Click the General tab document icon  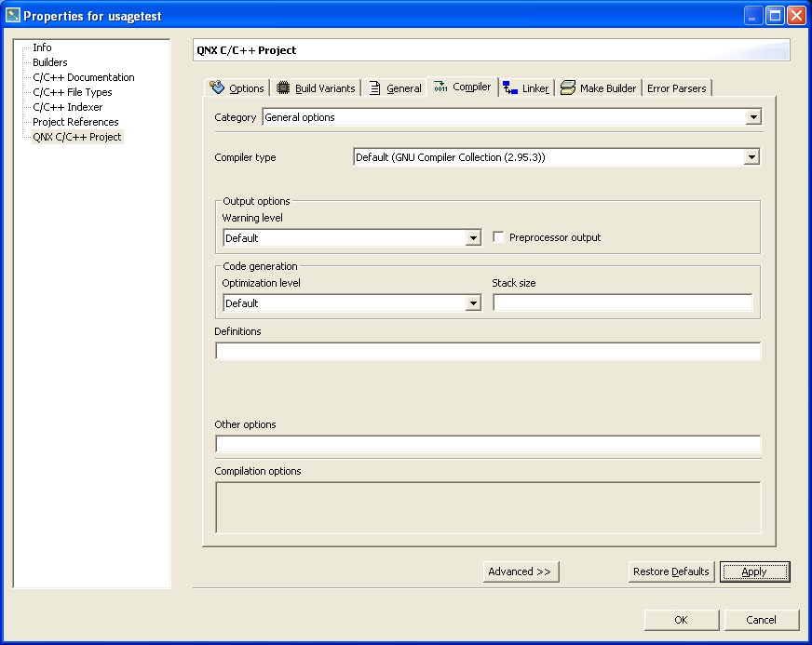click(x=372, y=87)
